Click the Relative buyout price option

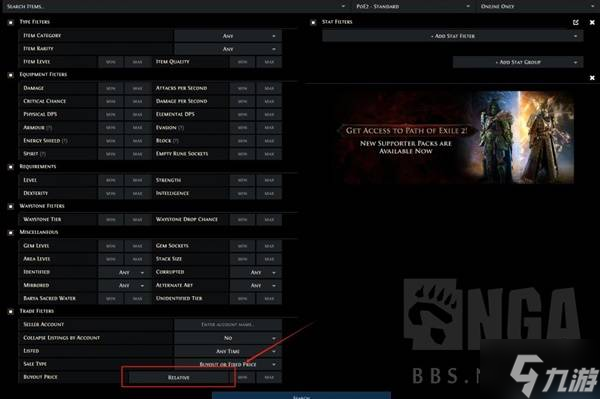[x=178, y=378]
